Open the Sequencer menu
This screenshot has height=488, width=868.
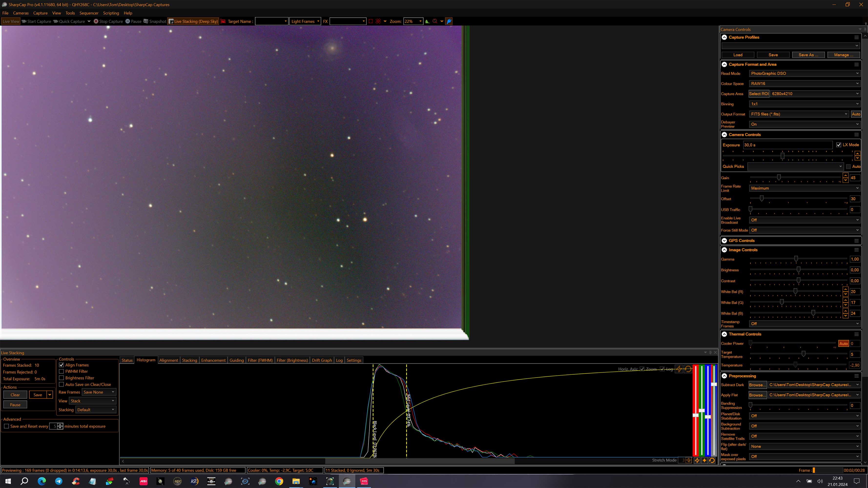(89, 13)
